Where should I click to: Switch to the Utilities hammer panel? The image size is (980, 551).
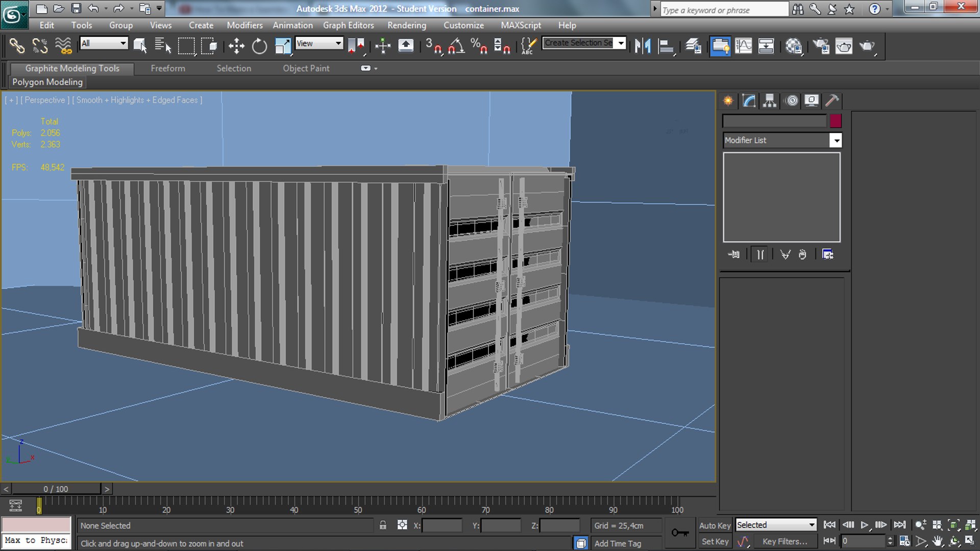point(832,101)
